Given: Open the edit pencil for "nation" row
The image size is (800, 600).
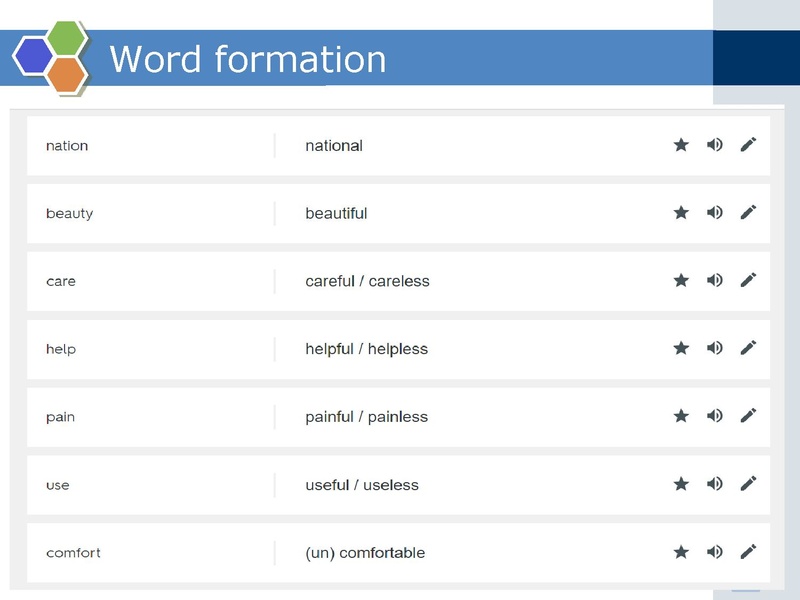Looking at the screenshot, I should 746,145.
